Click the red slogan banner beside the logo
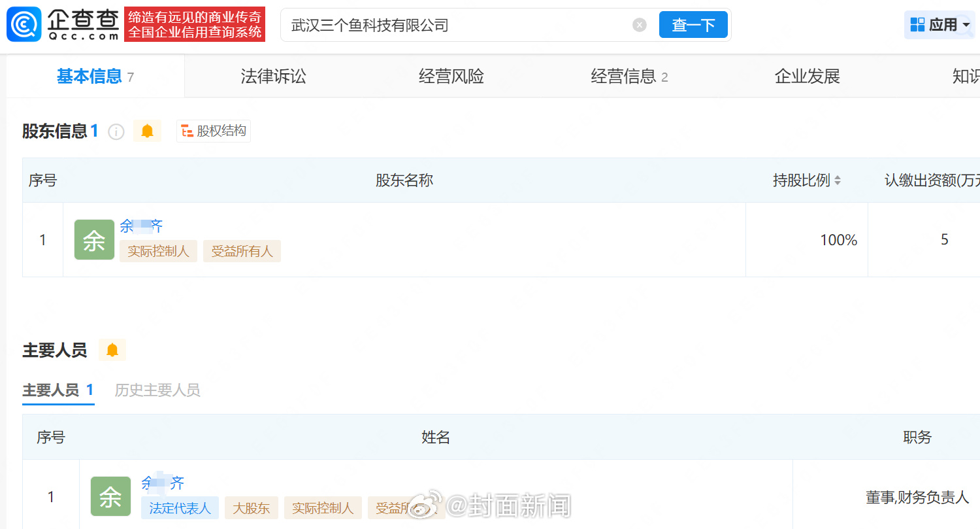The height and width of the screenshot is (529, 980). (195, 25)
